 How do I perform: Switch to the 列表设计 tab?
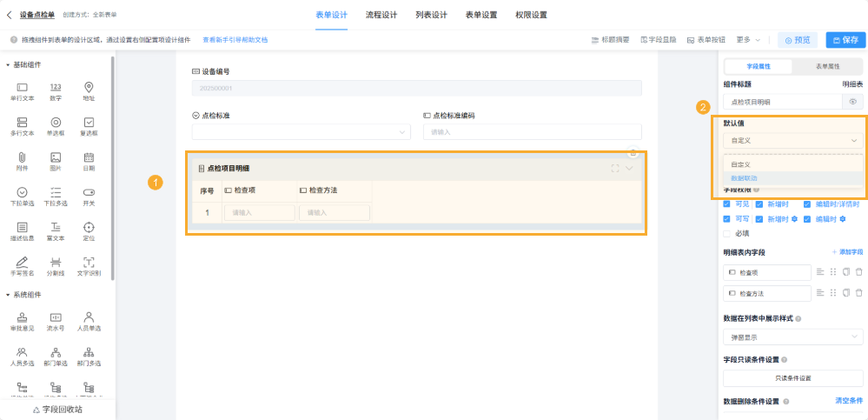[431, 15]
